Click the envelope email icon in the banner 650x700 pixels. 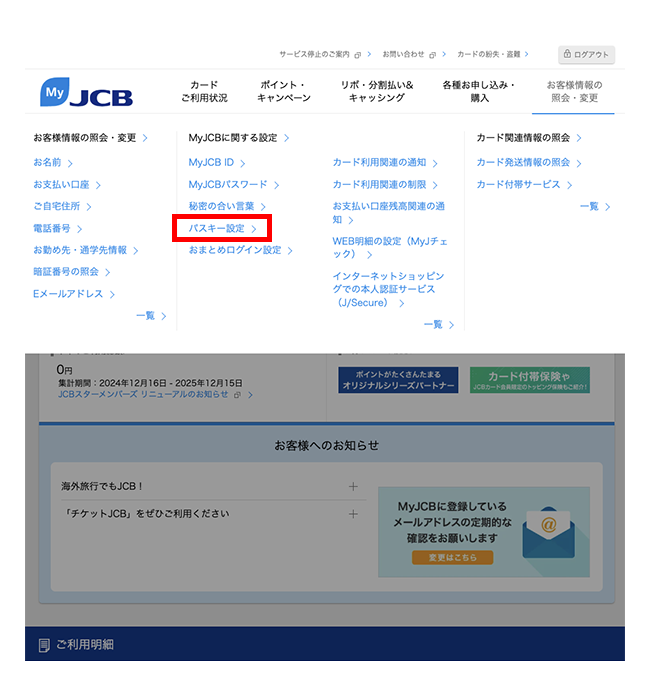pos(548,533)
